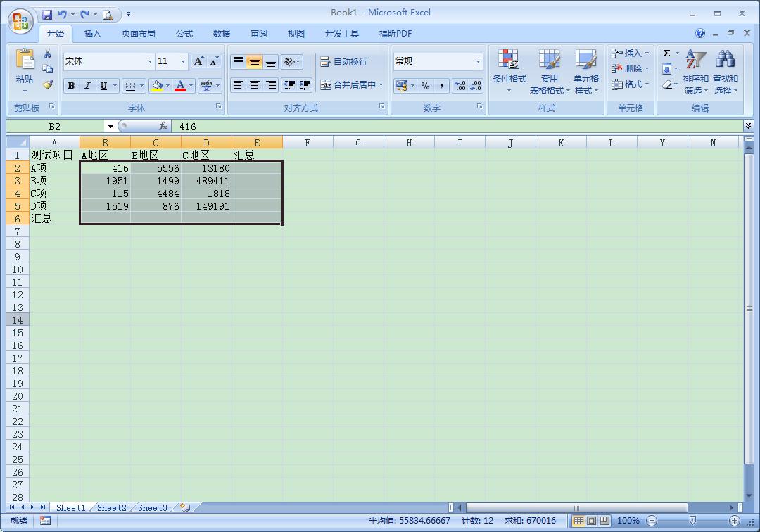This screenshot has width=760, height=532.
Task: Apply the red font color swatch
Action: tap(180, 86)
